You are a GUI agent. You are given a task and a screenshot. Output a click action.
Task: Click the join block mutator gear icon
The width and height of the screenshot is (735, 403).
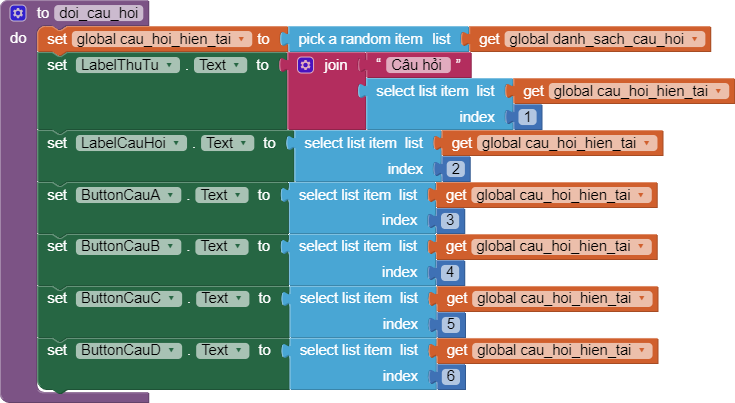306,65
